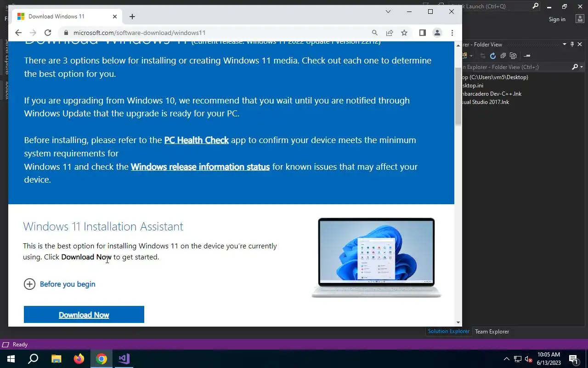Bookmark this page with star icon
588x368 pixels.
pos(404,33)
